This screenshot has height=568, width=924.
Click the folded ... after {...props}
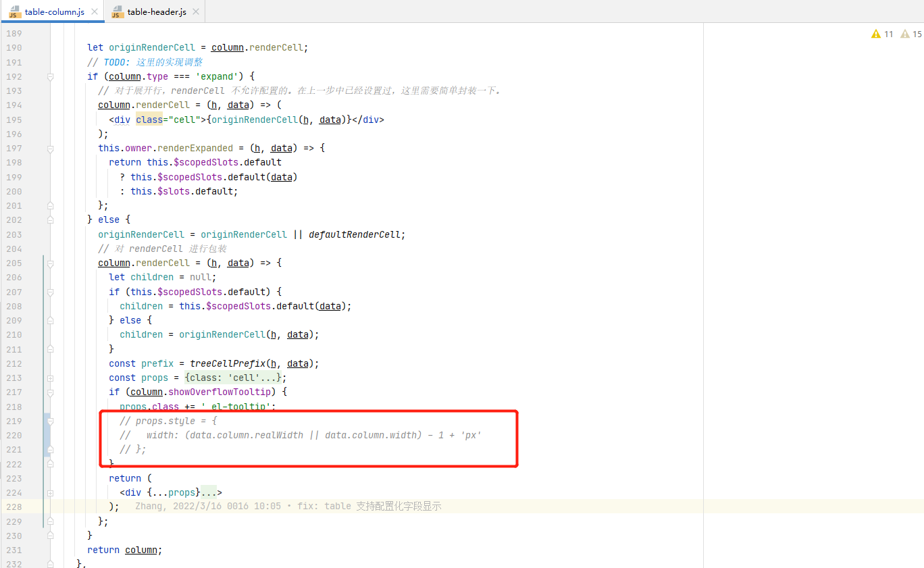[x=208, y=492]
